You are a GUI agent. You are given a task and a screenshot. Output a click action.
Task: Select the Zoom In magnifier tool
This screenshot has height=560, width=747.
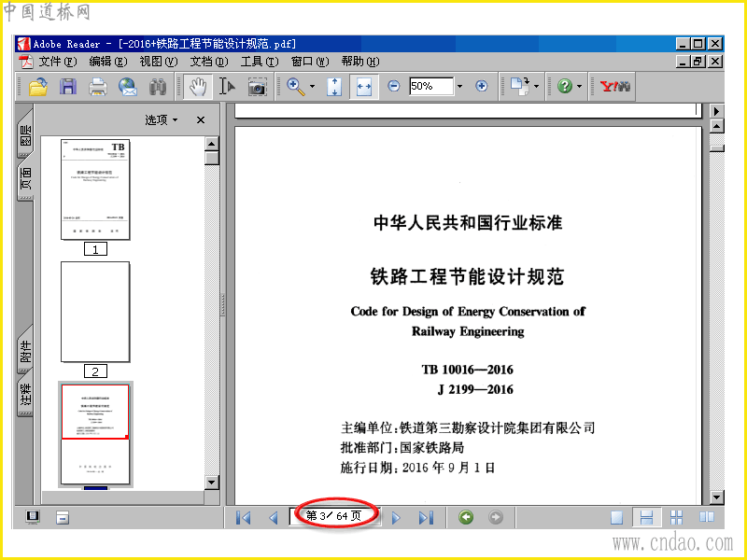(295, 87)
